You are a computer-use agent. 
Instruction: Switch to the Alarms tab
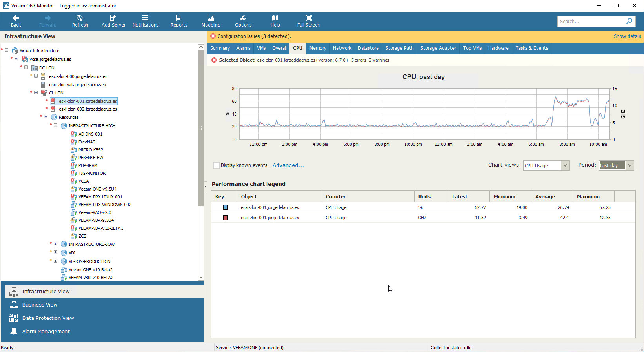pos(244,48)
